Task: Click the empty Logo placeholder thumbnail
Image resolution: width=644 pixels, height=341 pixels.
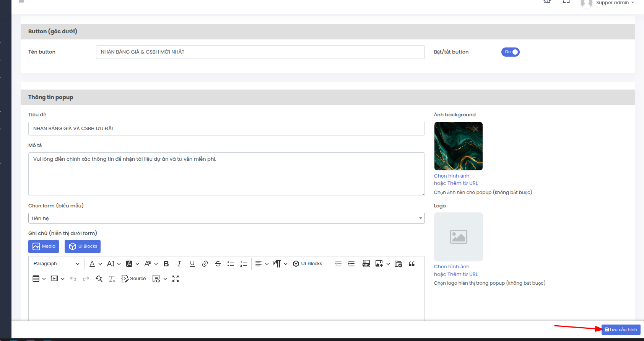Action: click(459, 237)
